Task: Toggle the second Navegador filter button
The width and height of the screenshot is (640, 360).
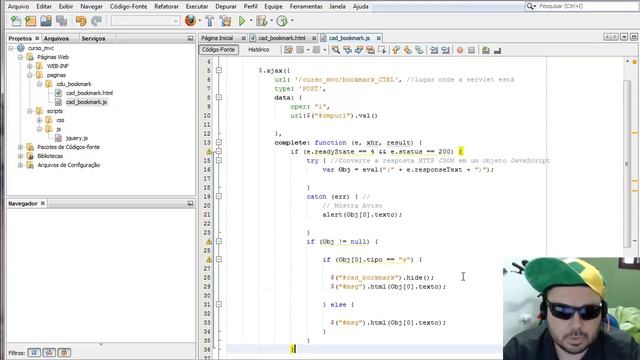Action: [49, 352]
